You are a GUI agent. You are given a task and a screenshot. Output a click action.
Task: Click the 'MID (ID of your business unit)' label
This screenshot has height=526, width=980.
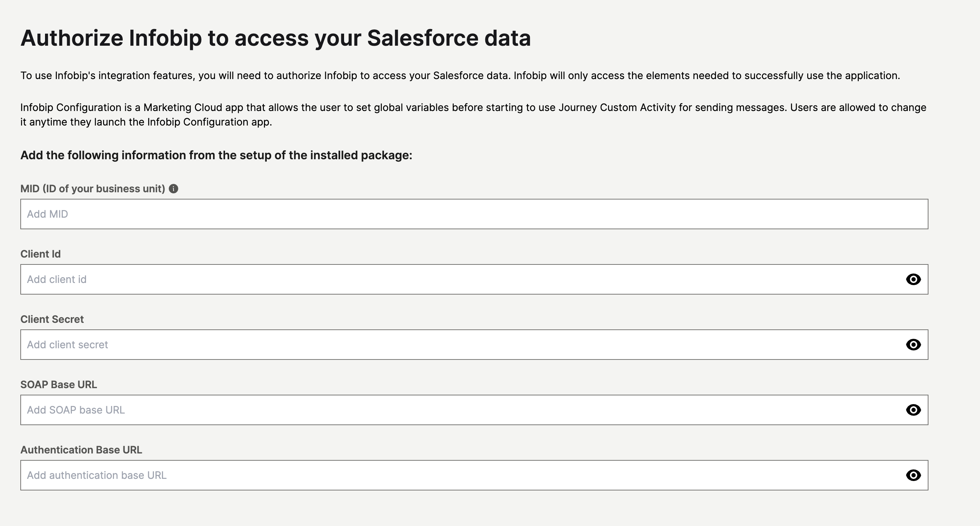click(93, 189)
